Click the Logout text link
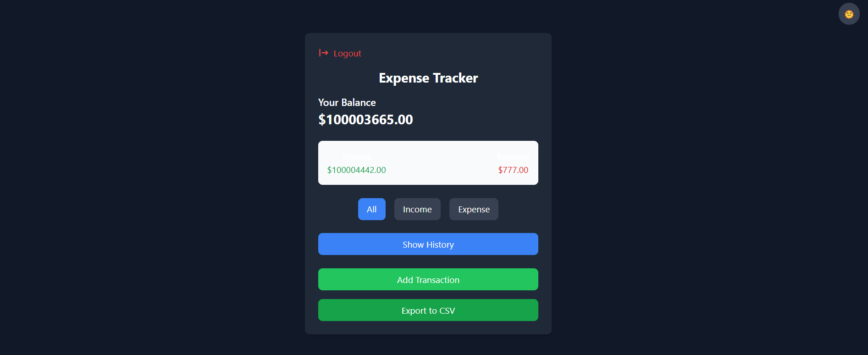The height and width of the screenshot is (355, 868). pos(347,53)
